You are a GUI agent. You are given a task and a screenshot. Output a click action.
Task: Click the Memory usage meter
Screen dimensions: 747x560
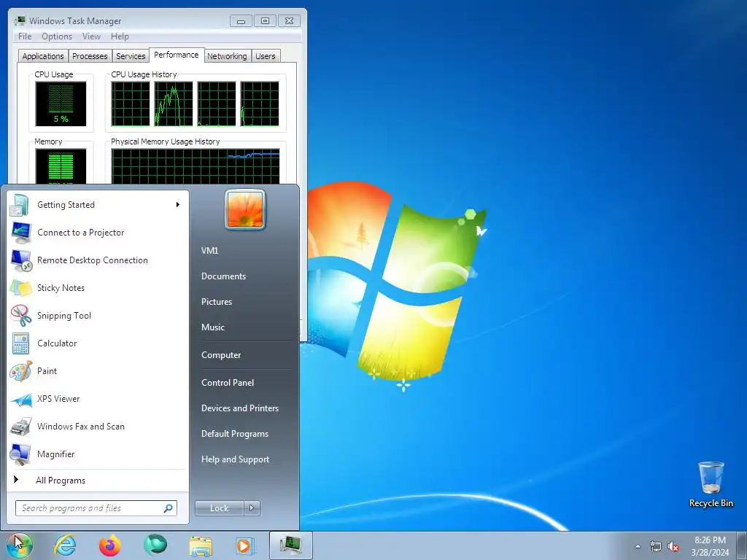[x=61, y=166]
